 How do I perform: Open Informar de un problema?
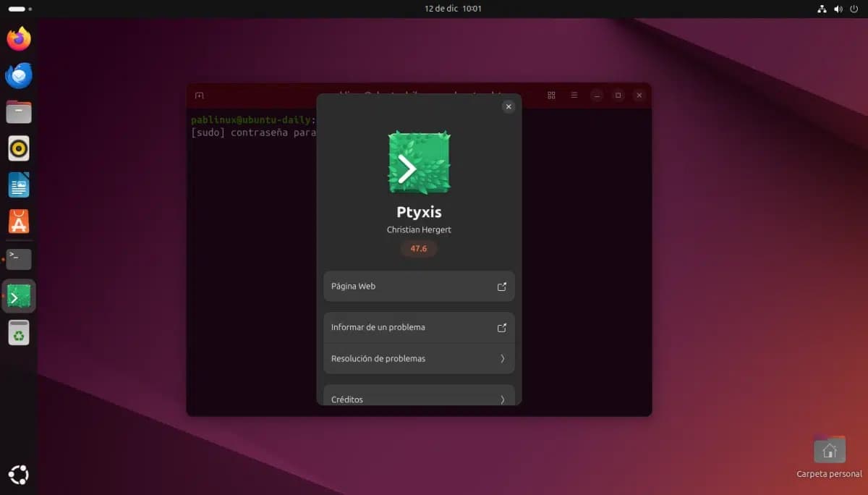pos(419,327)
